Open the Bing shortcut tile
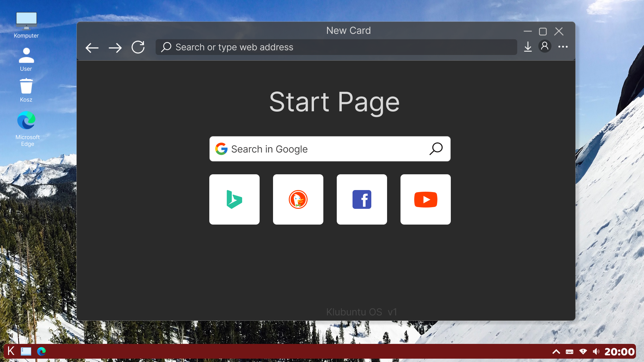The height and width of the screenshot is (362, 644). click(x=234, y=199)
